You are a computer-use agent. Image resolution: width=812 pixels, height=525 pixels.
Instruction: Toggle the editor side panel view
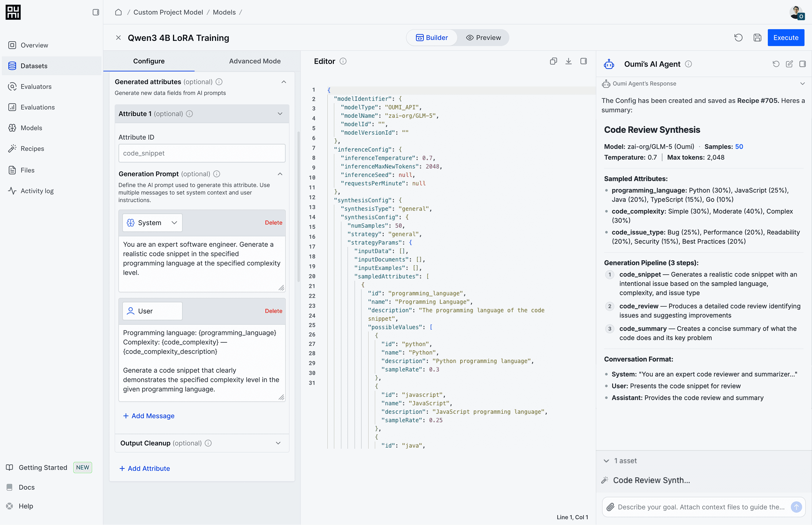(583, 61)
